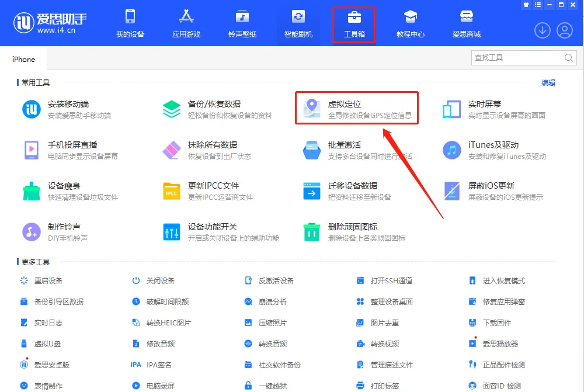Click 进入恢复模式
The width and height of the screenshot is (584, 392).
[x=496, y=280]
